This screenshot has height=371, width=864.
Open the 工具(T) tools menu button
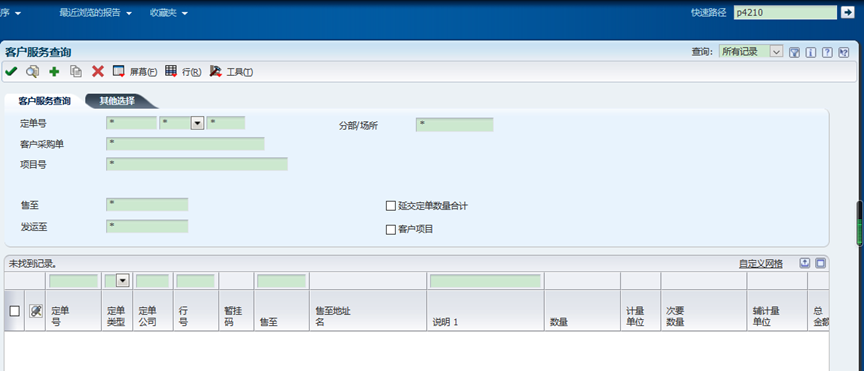pyautogui.click(x=231, y=72)
